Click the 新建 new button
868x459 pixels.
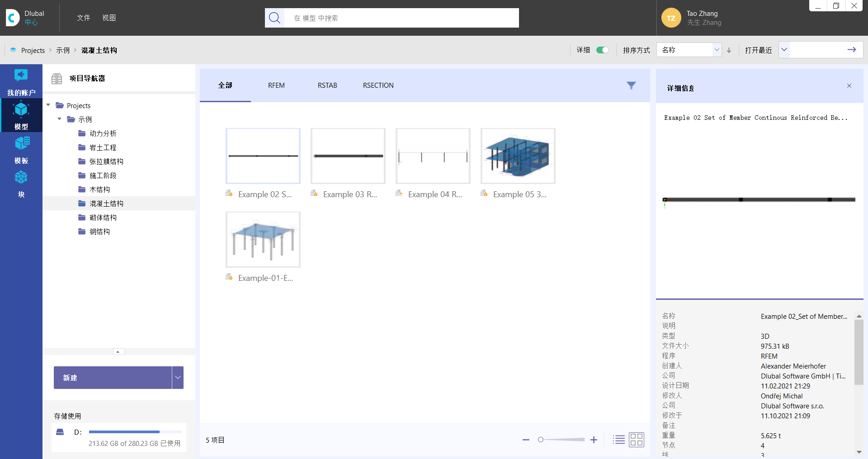pos(113,378)
